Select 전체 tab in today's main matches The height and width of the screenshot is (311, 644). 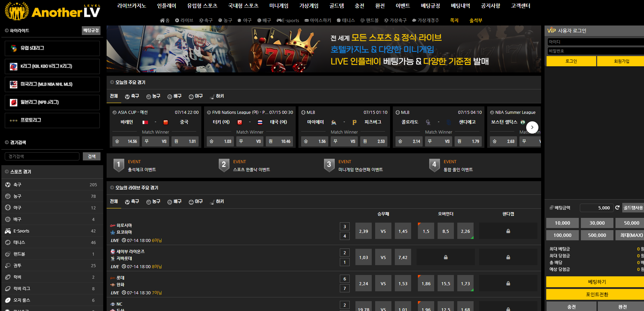[x=114, y=96]
